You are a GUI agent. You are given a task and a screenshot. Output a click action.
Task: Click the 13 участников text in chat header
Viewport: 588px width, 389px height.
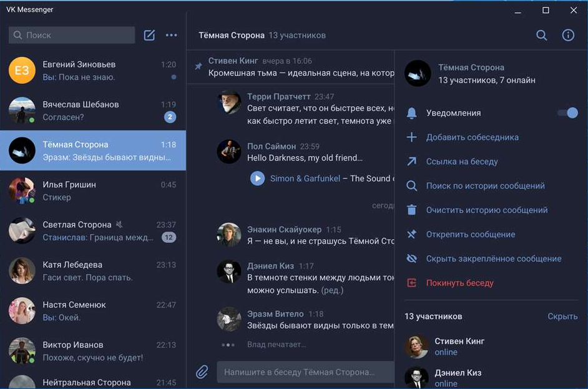(297, 35)
